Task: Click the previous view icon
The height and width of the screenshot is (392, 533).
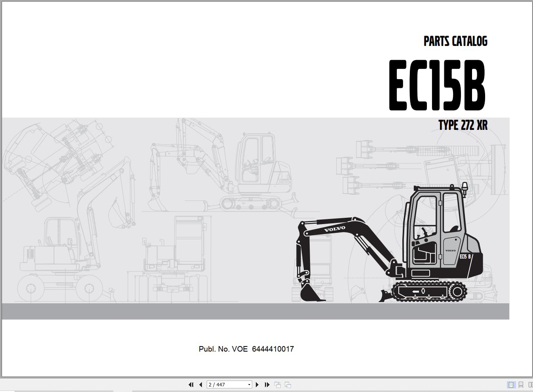Action: (x=278, y=384)
